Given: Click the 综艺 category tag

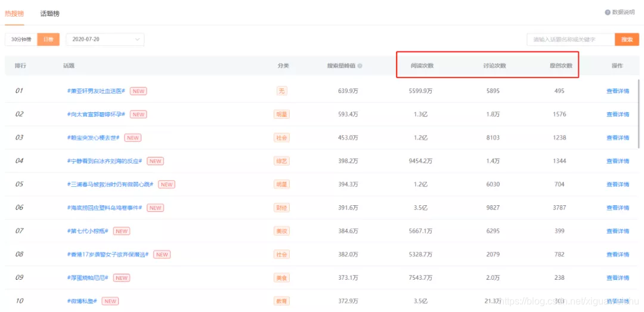Looking at the screenshot, I should point(281,161).
